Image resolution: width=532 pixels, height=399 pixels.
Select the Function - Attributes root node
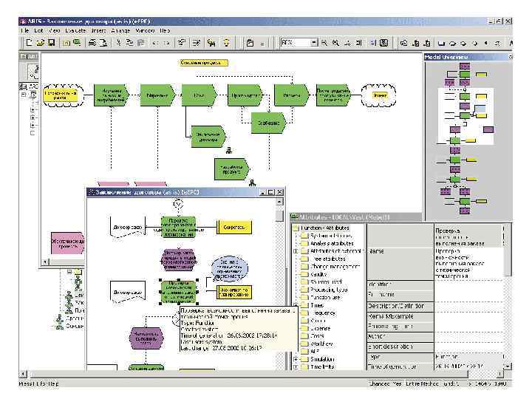tap(324, 228)
